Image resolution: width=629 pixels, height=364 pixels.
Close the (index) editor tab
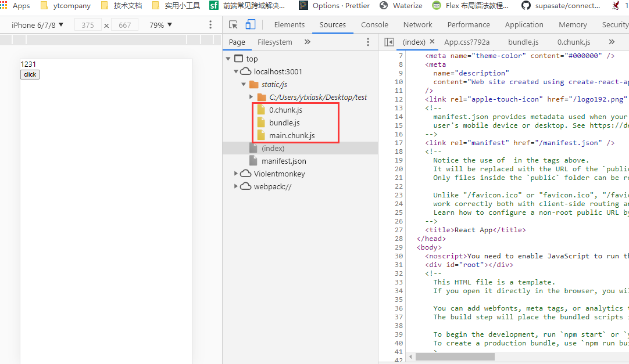(x=432, y=42)
